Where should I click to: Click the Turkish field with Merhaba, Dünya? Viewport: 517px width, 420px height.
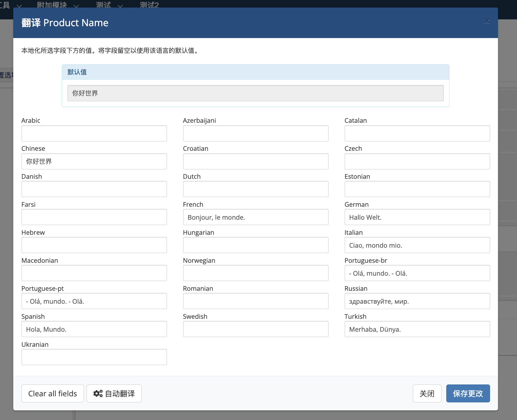pyautogui.click(x=417, y=329)
